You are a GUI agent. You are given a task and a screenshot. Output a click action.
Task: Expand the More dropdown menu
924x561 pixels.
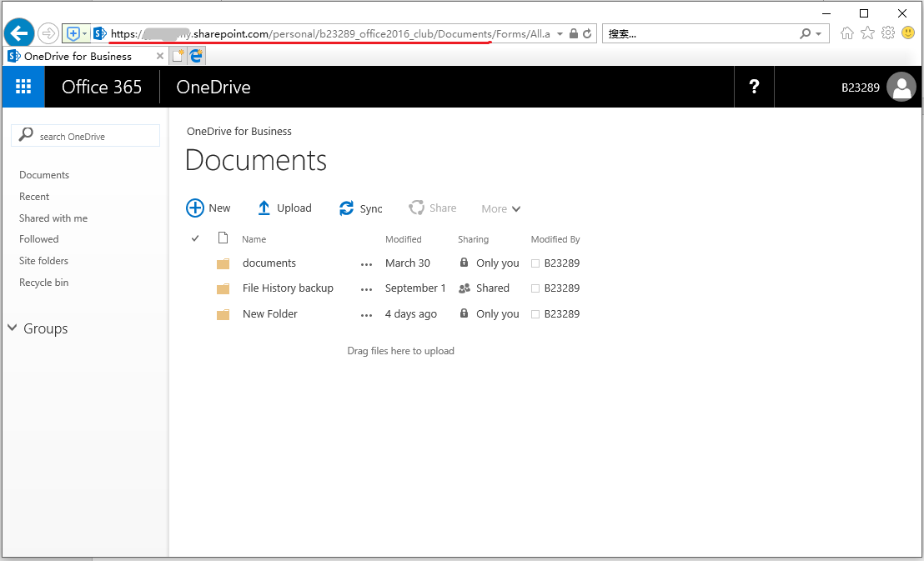coord(500,209)
